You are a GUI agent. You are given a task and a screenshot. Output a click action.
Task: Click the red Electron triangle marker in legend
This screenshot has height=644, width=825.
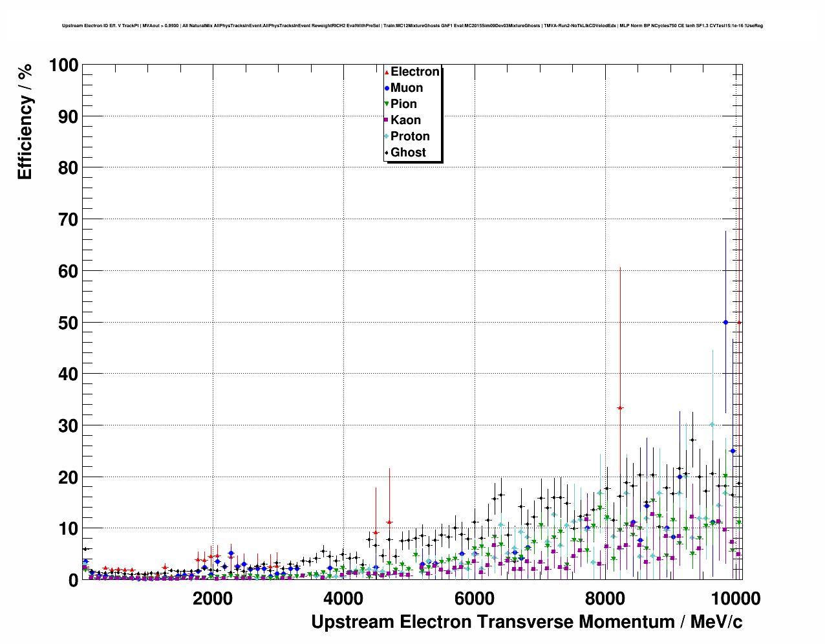[x=387, y=72]
